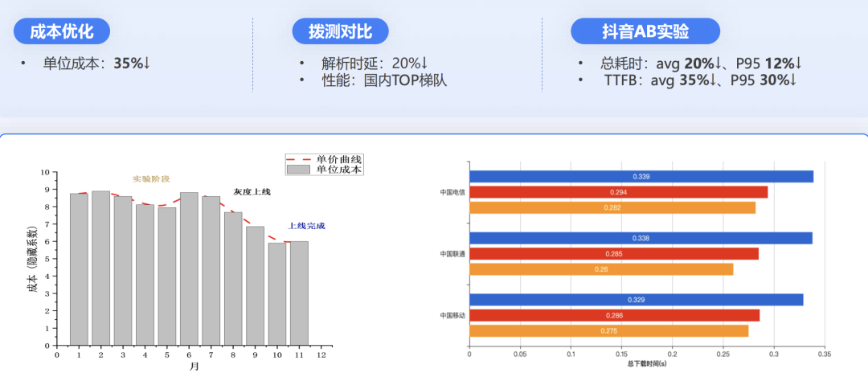Select the red bar labeled 0.294
Viewport: 868px width, 373px height.
(x=618, y=192)
